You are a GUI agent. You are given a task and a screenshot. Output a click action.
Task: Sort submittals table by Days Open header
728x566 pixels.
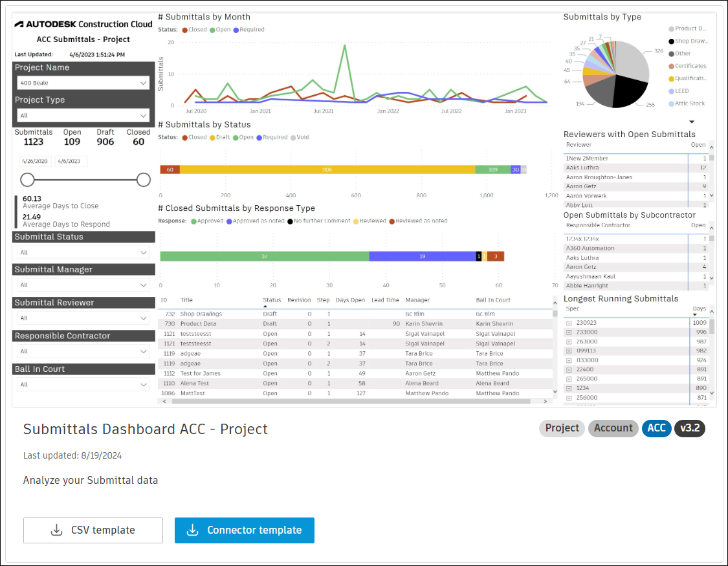click(x=350, y=300)
